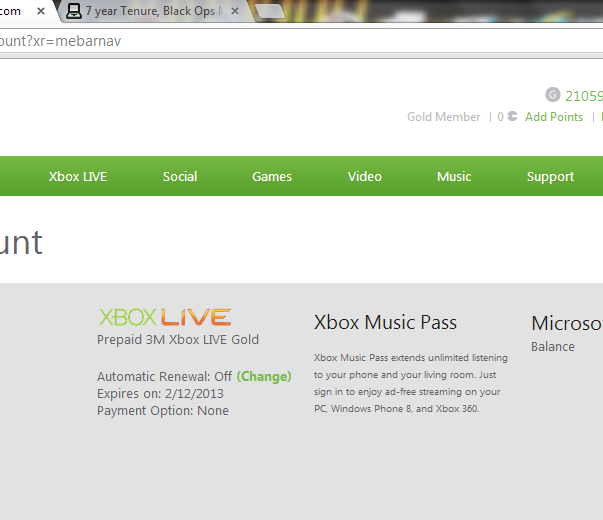Click the Microsoft Points coin icon

click(512, 116)
